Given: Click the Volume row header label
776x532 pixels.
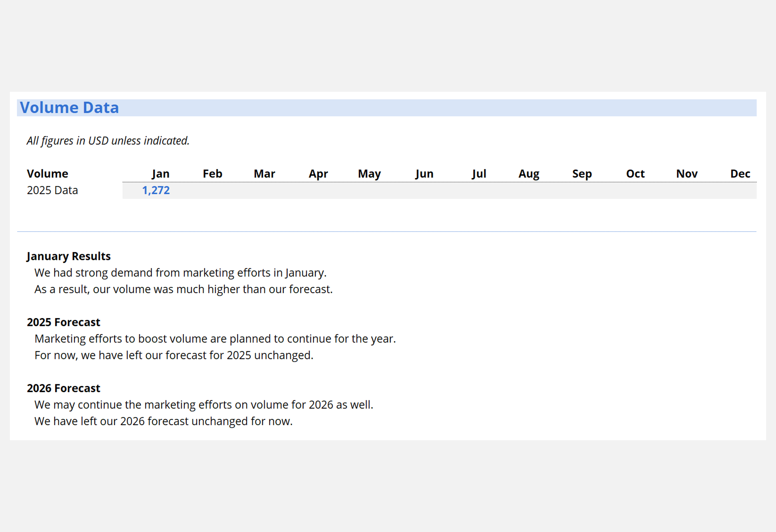Looking at the screenshot, I should tap(47, 174).
